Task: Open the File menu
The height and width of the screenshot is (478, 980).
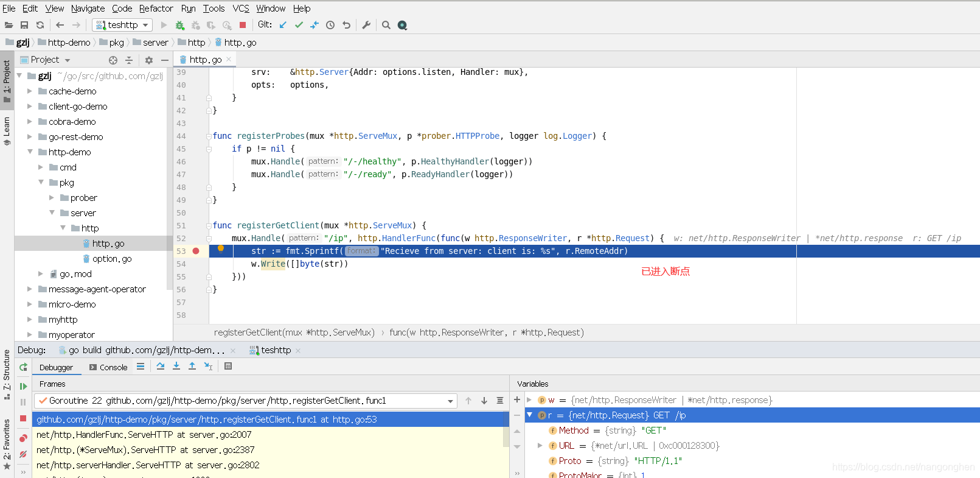Action: [x=9, y=9]
